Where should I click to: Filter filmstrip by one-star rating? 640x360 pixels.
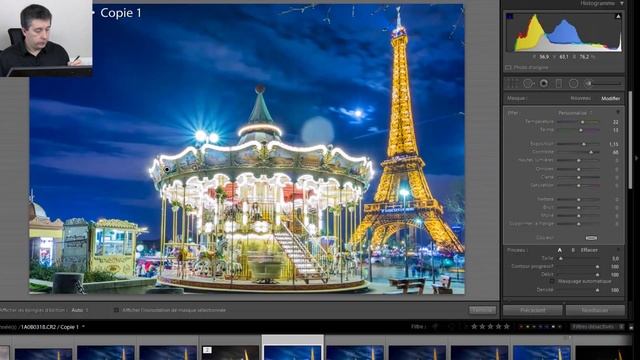coord(474,327)
